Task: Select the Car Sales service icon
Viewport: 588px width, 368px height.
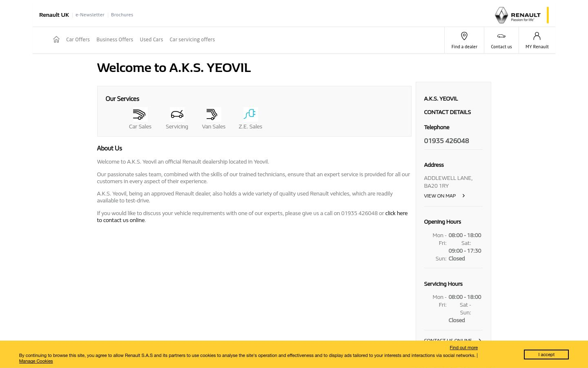Action: (140, 114)
